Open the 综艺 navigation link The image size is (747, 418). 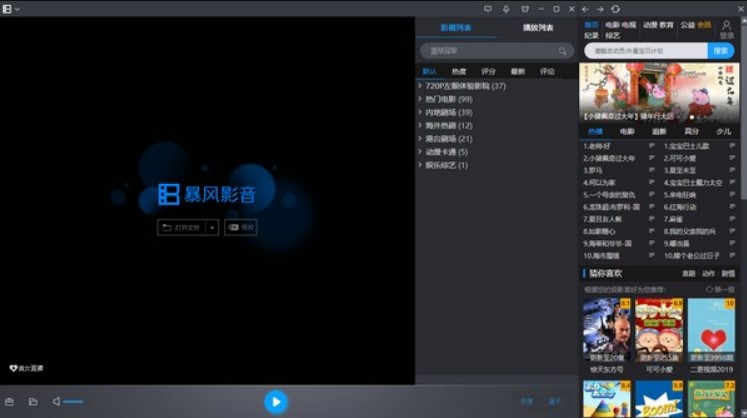pyautogui.click(x=613, y=36)
